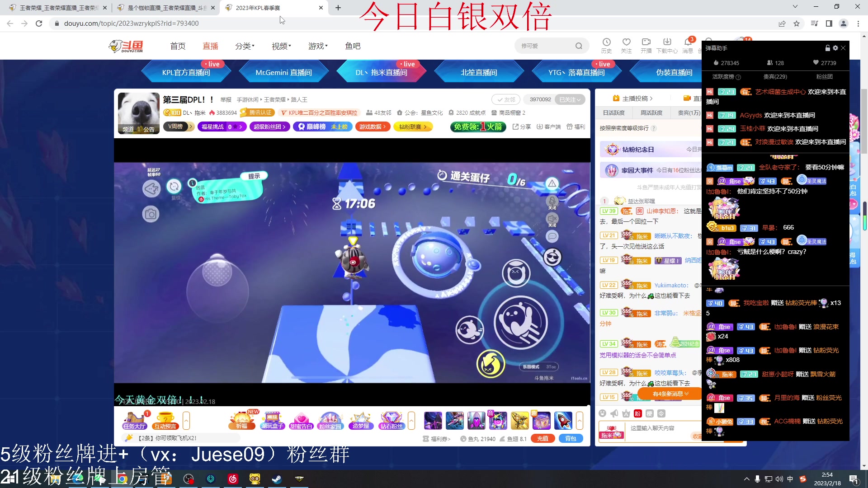Click the megaphone icon in chat toolbar
The image size is (868, 488).
point(614,413)
